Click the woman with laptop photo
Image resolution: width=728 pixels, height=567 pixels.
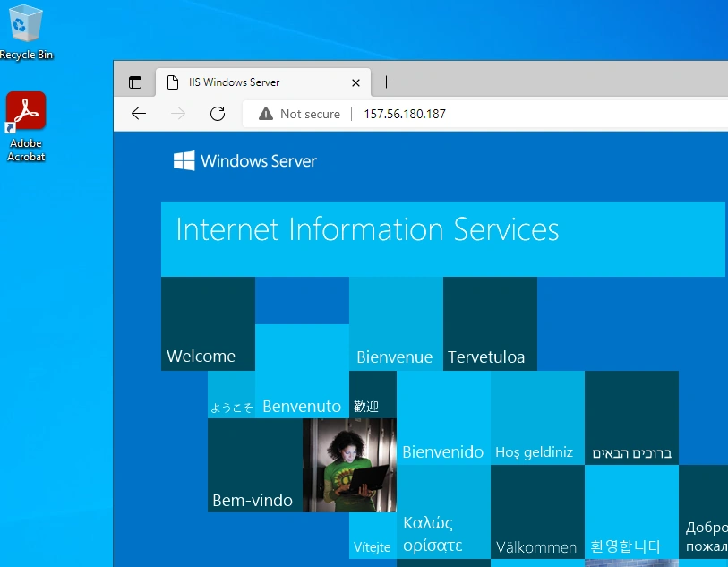tap(349, 465)
